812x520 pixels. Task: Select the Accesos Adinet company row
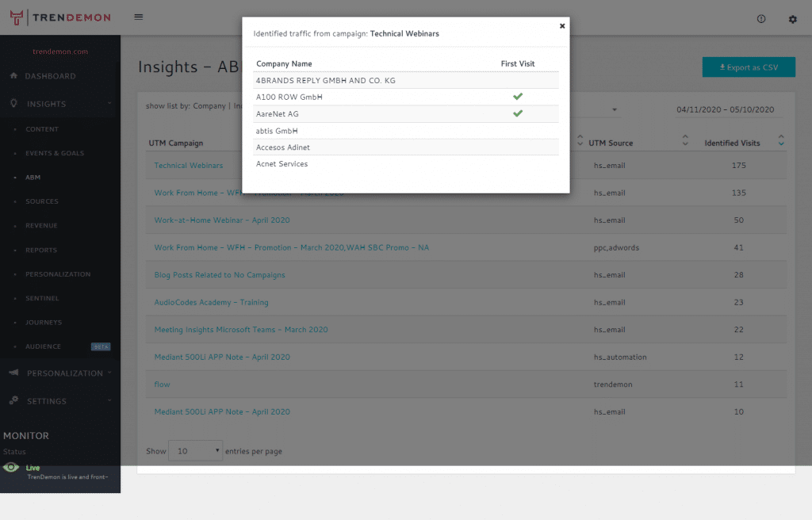pyautogui.click(x=406, y=147)
